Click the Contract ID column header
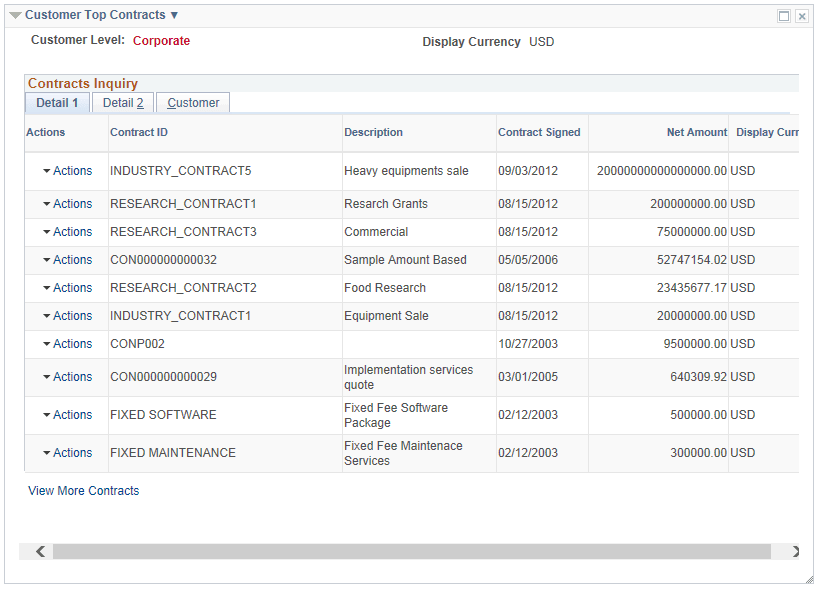The height and width of the screenshot is (590, 820). [x=138, y=132]
